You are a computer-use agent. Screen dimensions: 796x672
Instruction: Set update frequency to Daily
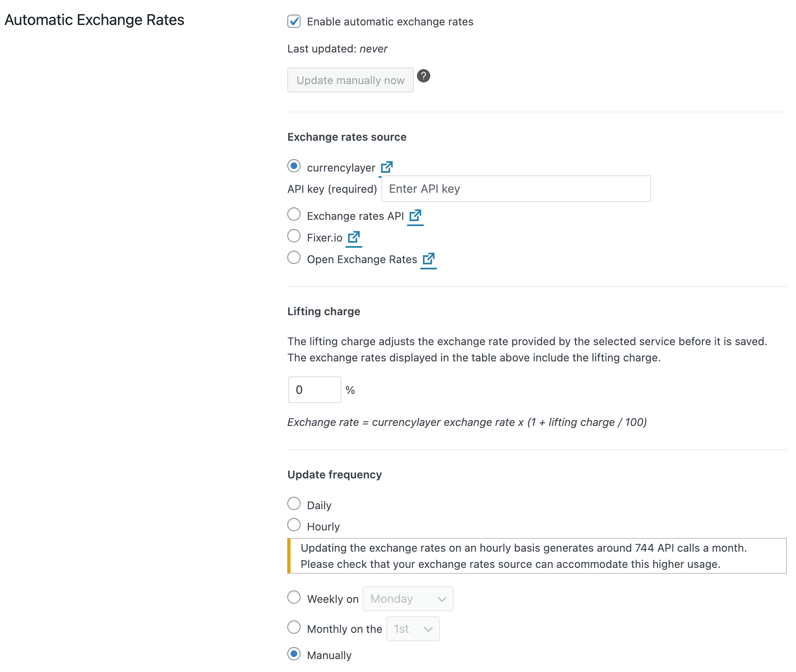click(294, 504)
